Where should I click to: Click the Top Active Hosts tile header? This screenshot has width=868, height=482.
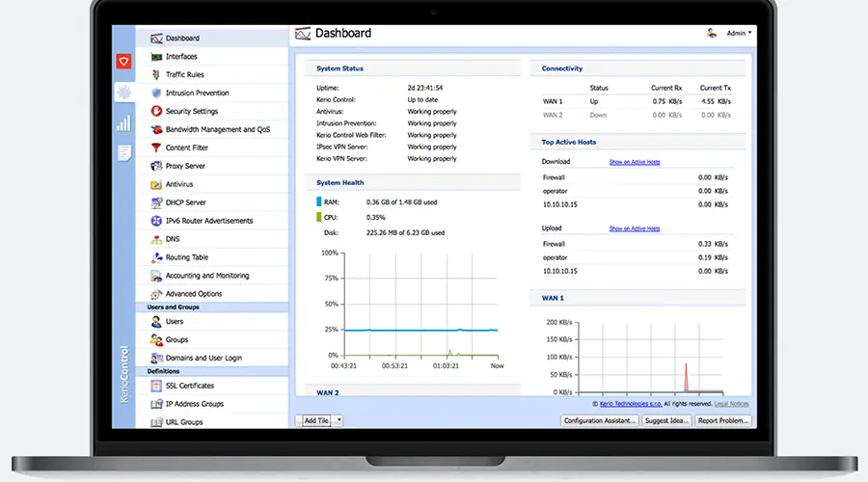pos(637,143)
